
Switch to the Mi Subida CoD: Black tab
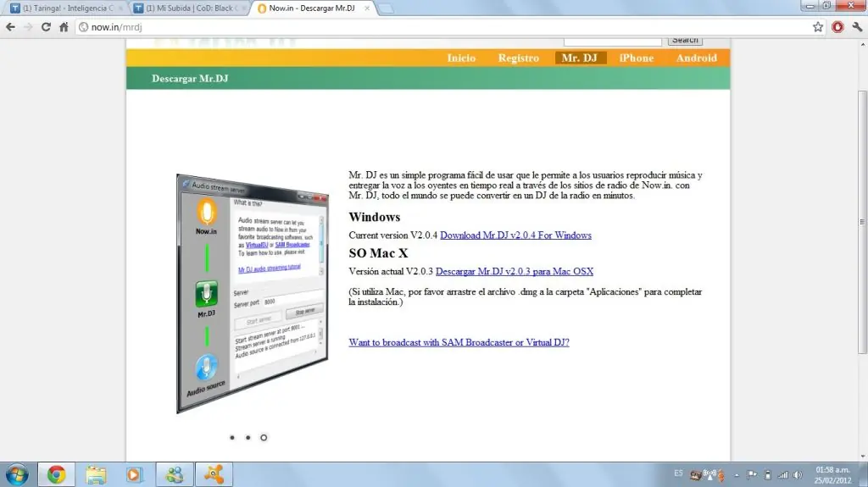[188, 8]
